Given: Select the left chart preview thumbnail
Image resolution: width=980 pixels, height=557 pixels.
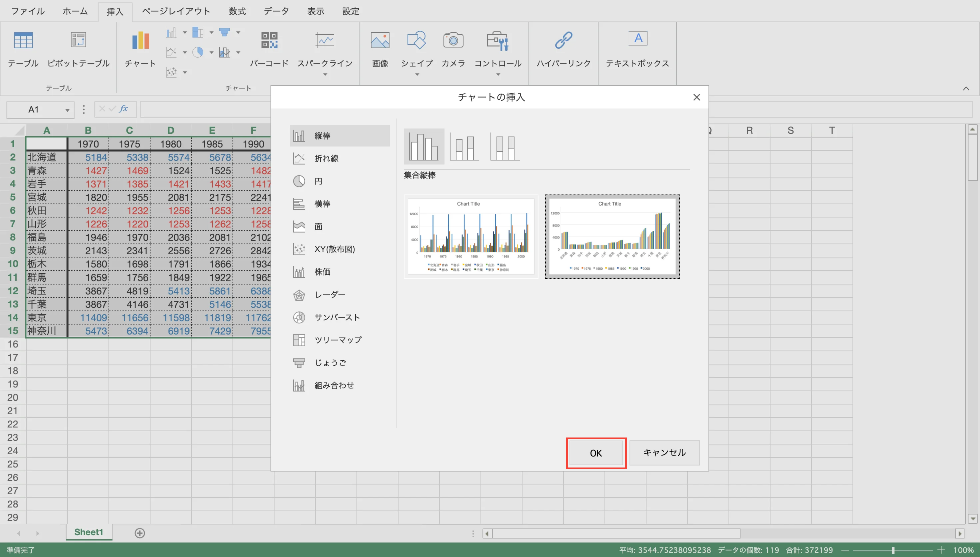Looking at the screenshot, I should click(x=471, y=236).
